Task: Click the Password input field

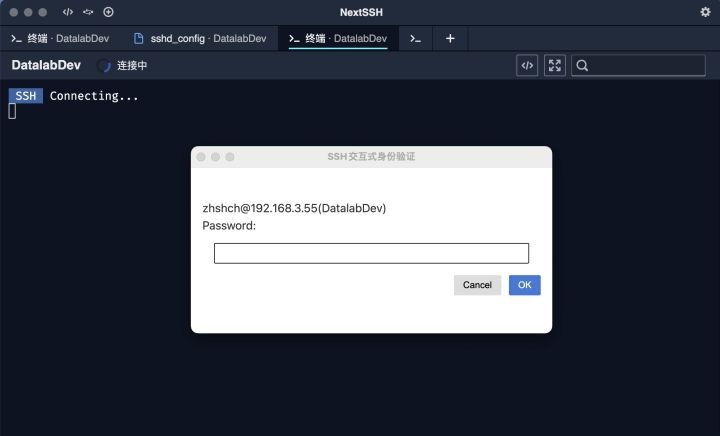Action: 371,253
